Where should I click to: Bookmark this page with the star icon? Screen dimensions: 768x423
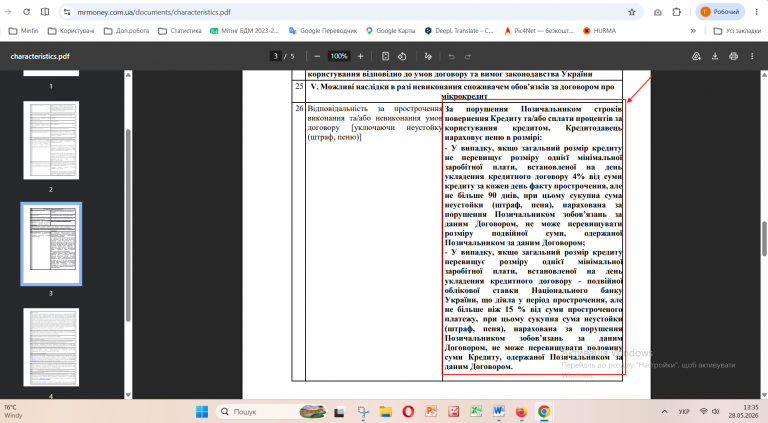(632, 12)
